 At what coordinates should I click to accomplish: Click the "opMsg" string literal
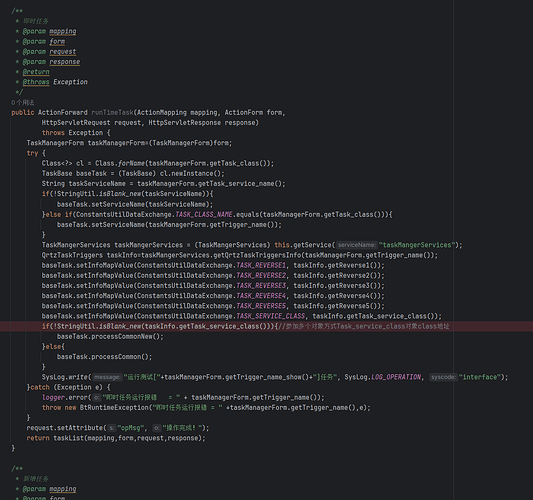tap(131, 428)
